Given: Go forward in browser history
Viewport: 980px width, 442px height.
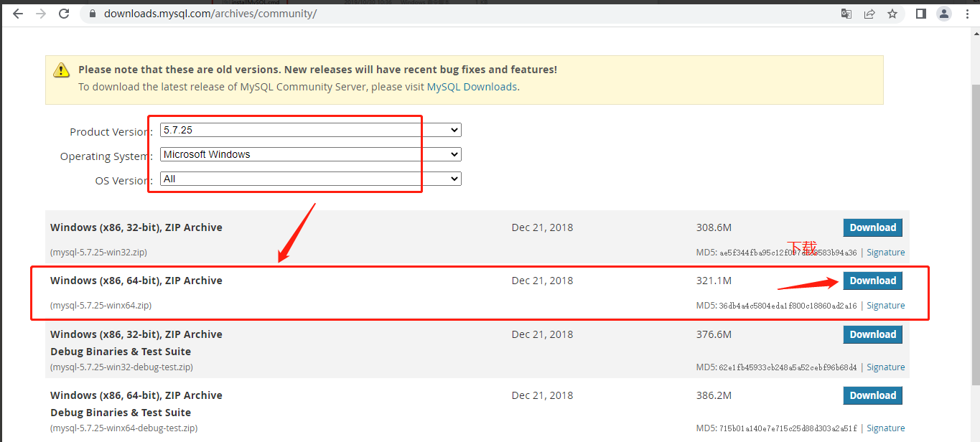Looking at the screenshot, I should [41, 14].
